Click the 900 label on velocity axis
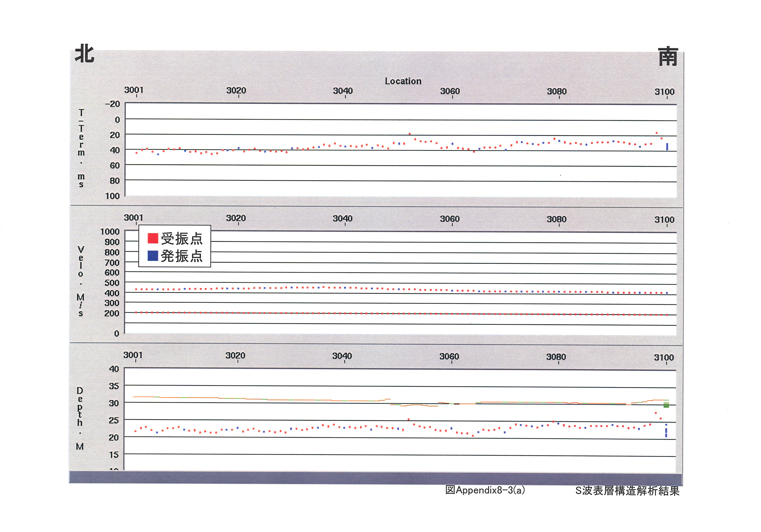 [x=112, y=242]
